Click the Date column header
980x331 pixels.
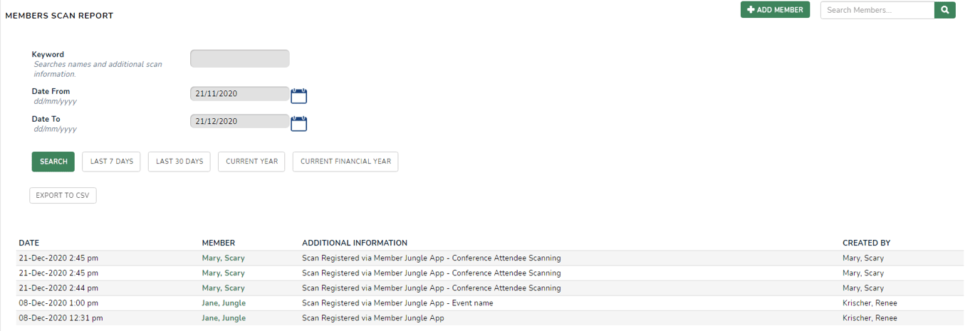[x=29, y=243]
